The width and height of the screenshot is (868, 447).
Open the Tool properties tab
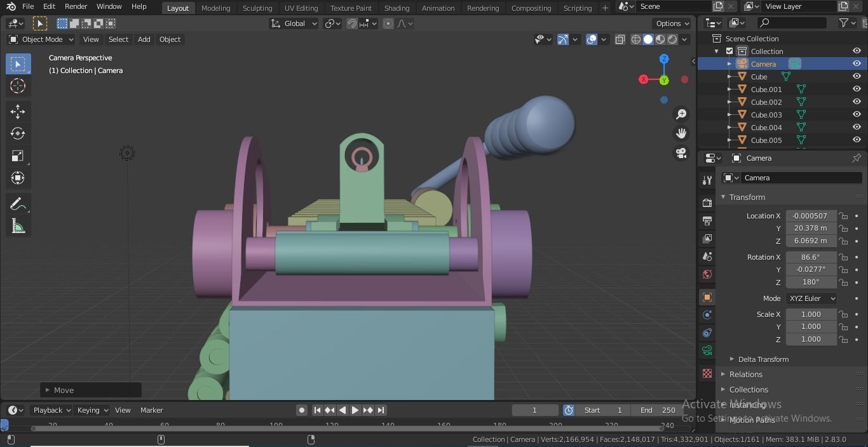707,180
